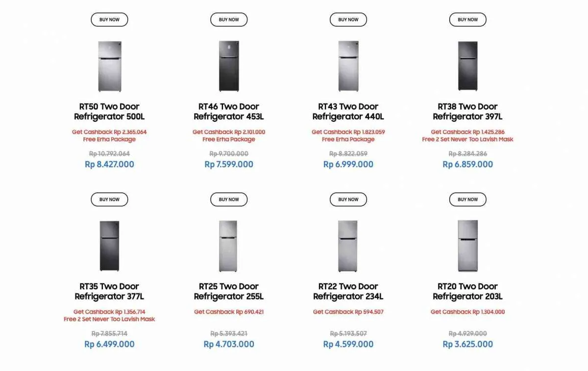Select the RT35 refrigerator thumbnail

[x=109, y=246]
